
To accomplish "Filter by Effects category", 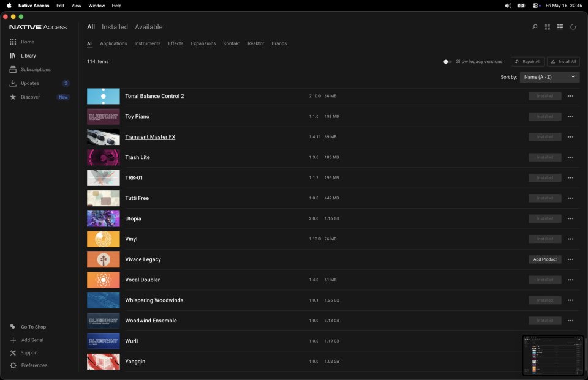I will 176,43.
